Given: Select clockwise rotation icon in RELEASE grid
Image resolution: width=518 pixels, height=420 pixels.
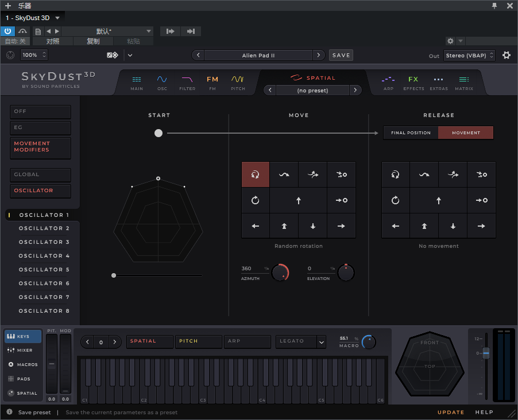Looking at the screenshot, I should pyautogui.click(x=396, y=200).
